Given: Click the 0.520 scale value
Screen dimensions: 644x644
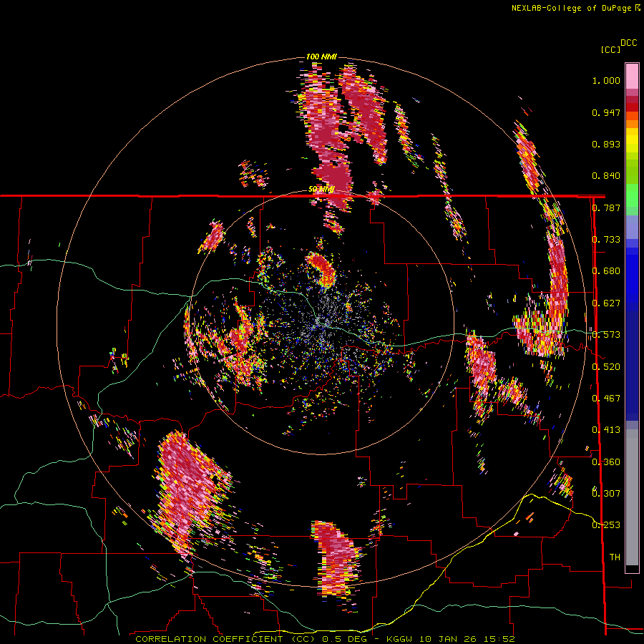Looking at the screenshot, I should tap(606, 366).
